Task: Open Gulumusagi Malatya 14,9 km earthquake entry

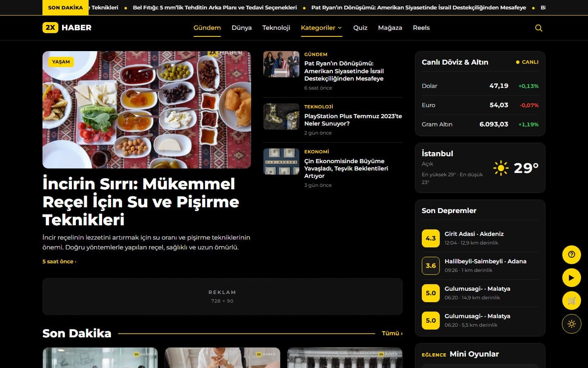Action: click(480, 293)
